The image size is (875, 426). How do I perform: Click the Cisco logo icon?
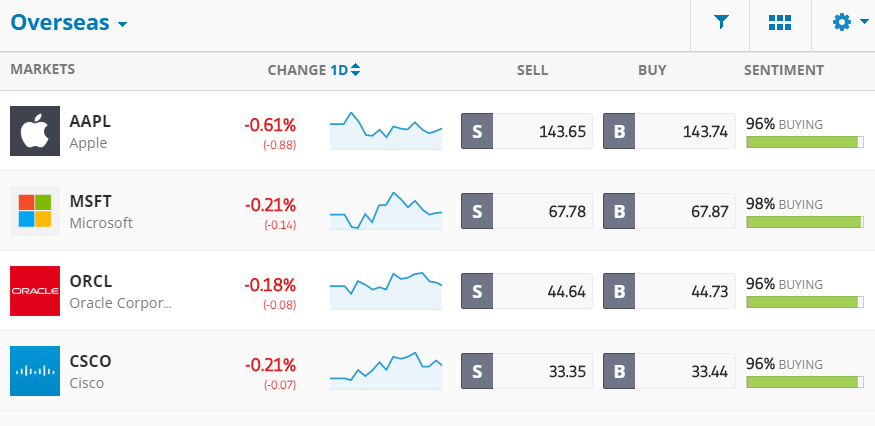[35, 371]
